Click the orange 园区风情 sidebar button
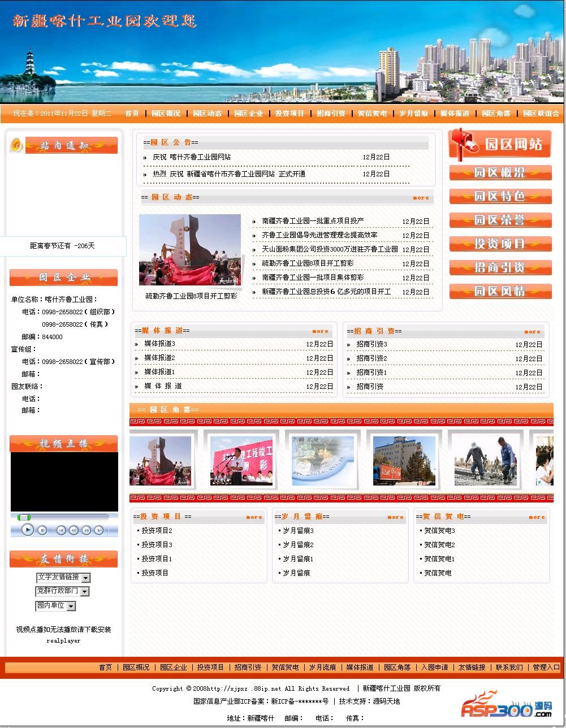 tap(500, 291)
